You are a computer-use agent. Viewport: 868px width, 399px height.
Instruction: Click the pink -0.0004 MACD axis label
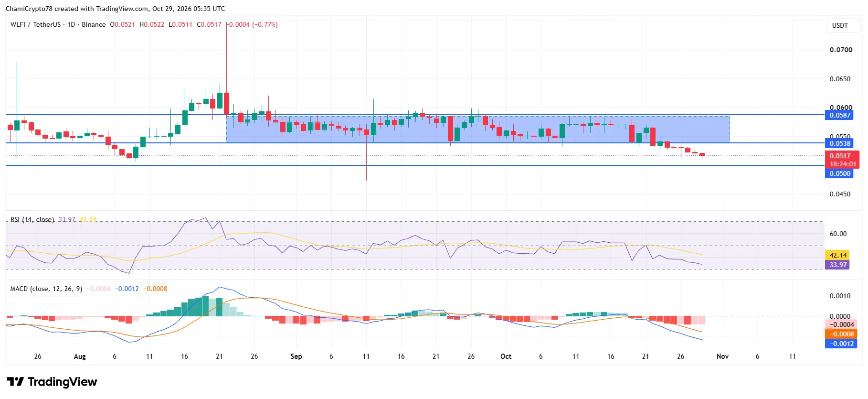click(x=841, y=324)
